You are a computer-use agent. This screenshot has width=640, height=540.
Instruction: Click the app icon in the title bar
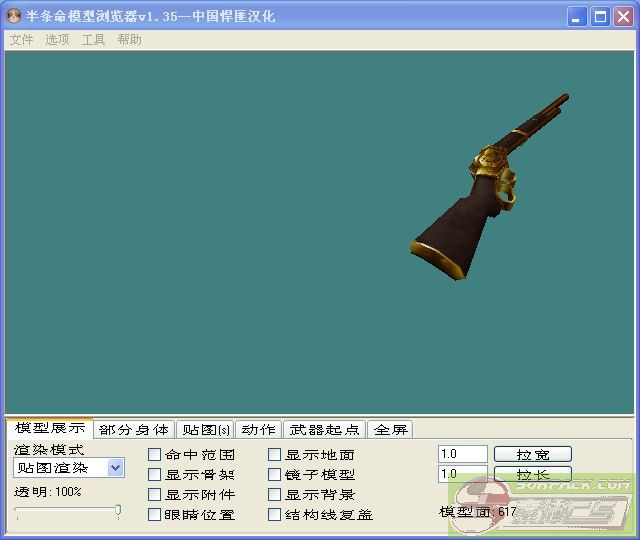pyautogui.click(x=15, y=16)
